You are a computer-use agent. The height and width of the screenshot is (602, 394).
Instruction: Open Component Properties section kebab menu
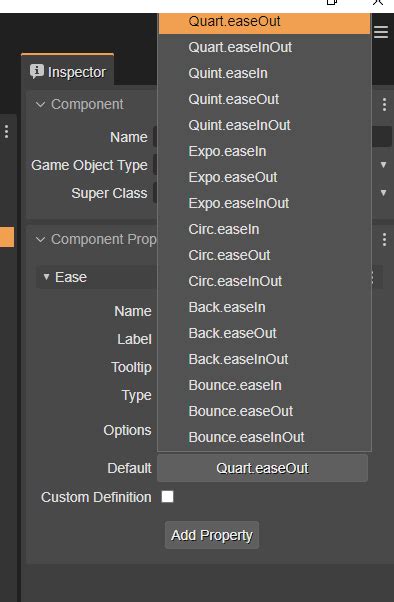pyautogui.click(x=384, y=240)
